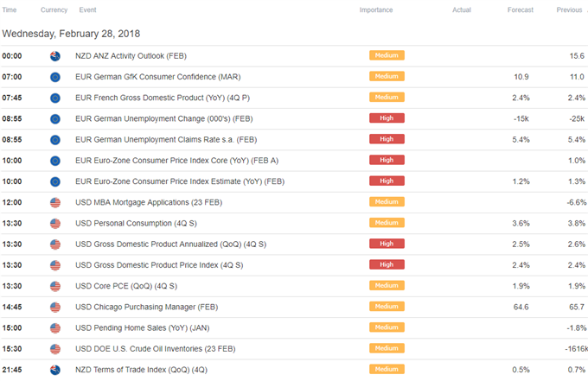Click the 0.5% forecast for Terms of Trade
Viewport: 588px width, 381px height.
pos(521,370)
